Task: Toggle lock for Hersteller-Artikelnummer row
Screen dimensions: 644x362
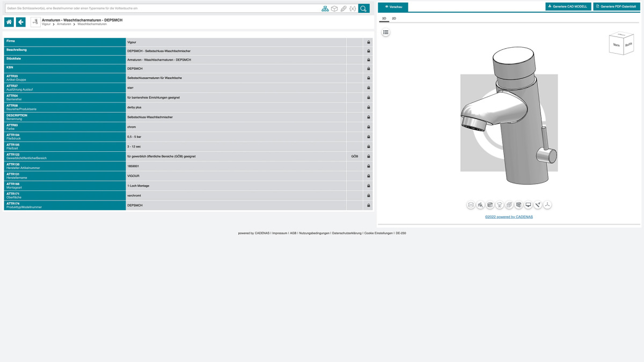Action: click(x=369, y=166)
